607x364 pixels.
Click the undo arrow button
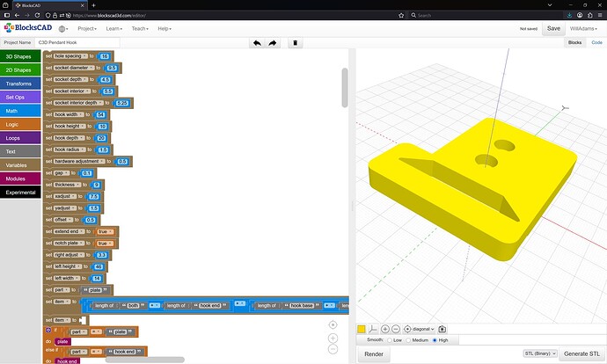coord(256,42)
